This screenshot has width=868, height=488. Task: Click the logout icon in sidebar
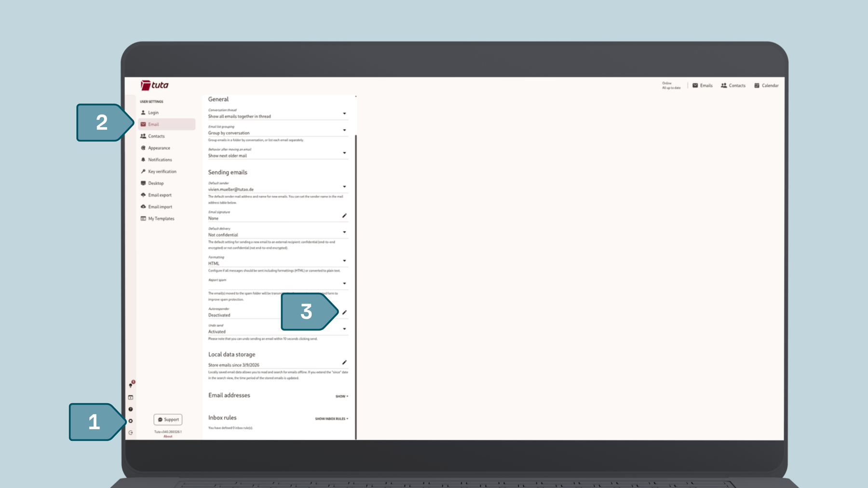click(130, 433)
